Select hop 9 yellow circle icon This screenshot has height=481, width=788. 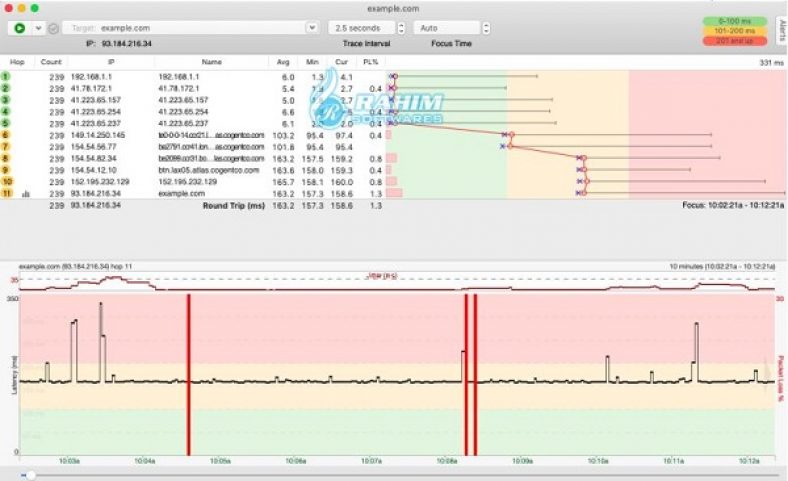6,170
